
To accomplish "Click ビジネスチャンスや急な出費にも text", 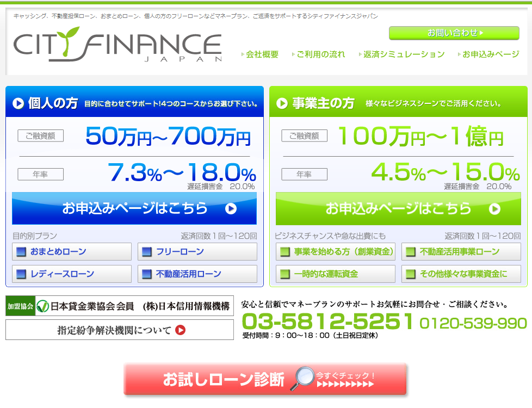I will pos(330,236).
